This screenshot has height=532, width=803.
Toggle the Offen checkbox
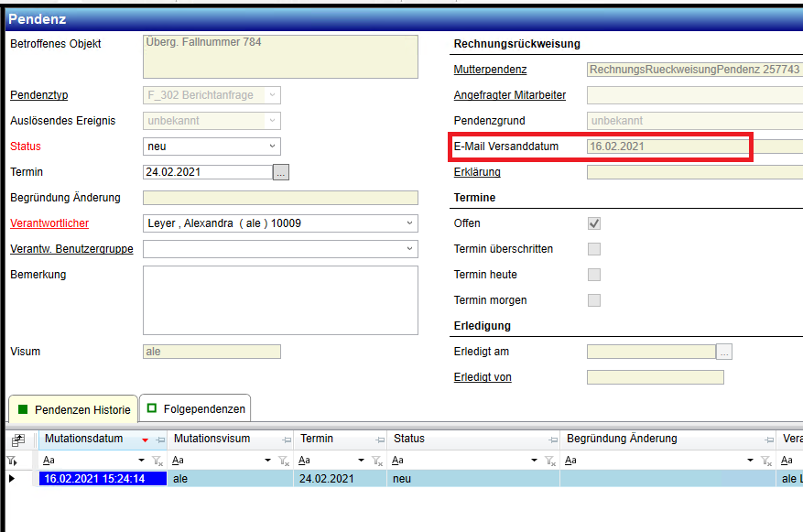(594, 223)
